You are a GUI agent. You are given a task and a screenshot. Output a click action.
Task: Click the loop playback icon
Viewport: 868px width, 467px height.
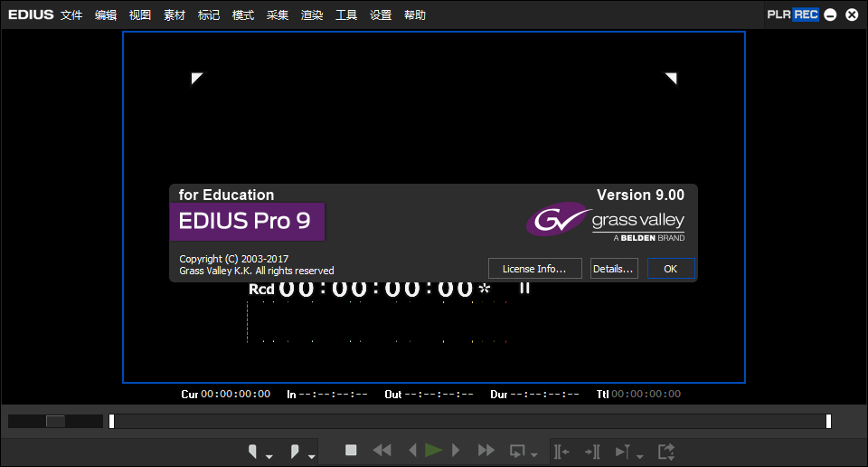tap(517, 452)
